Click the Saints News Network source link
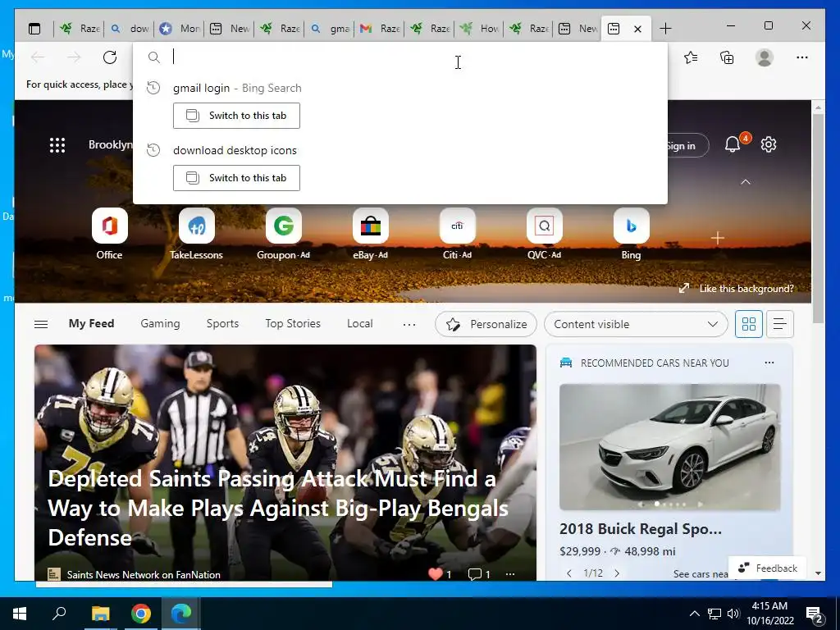This screenshot has height=630, width=840. [144, 575]
